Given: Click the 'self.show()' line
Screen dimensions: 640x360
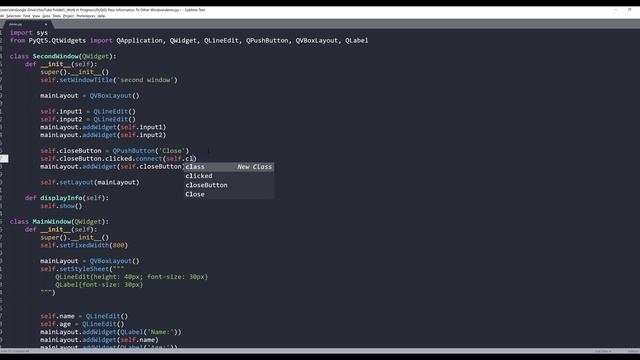Looking at the screenshot, I should pyautogui.click(x=61, y=206).
